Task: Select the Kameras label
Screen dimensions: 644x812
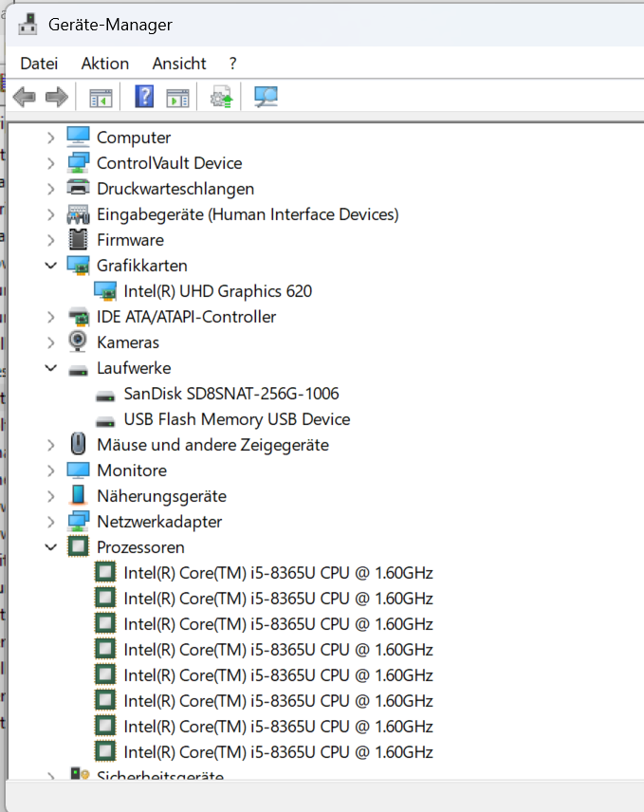Action: pos(128,342)
